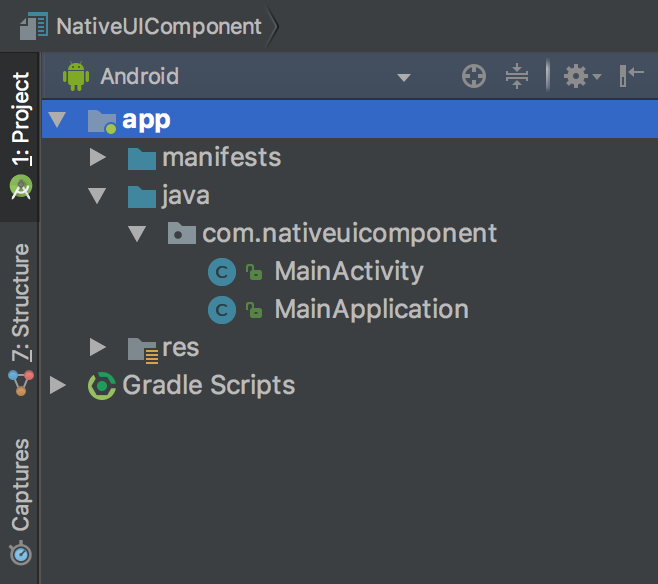The width and height of the screenshot is (658, 584).
Task: Hide the Project panel using the hide icon
Action: (631, 76)
